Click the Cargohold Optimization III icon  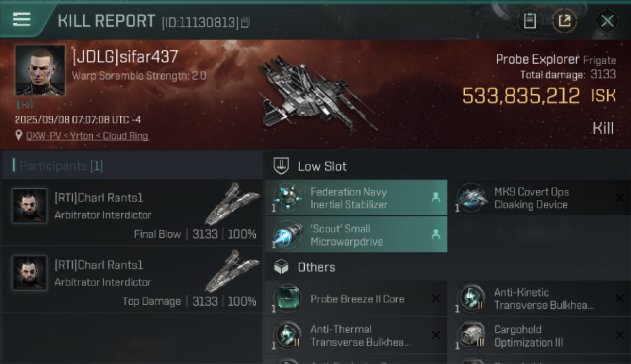tap(472, 335)
